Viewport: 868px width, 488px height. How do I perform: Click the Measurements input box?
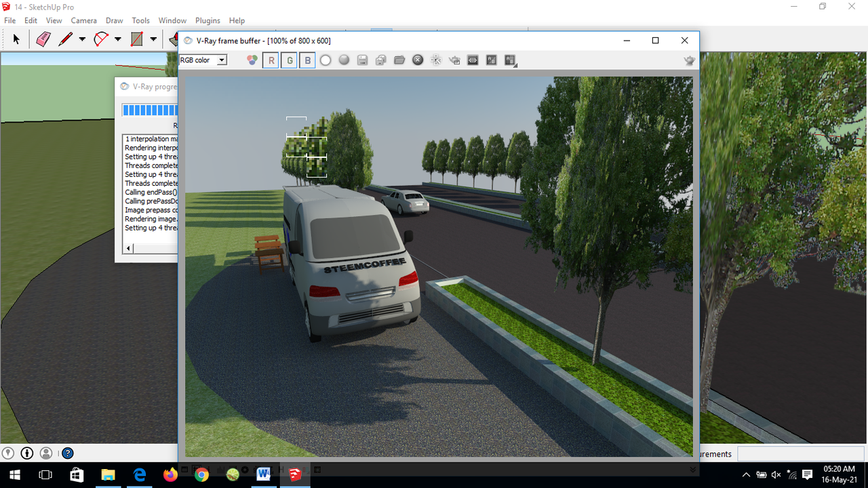[801, 453]
